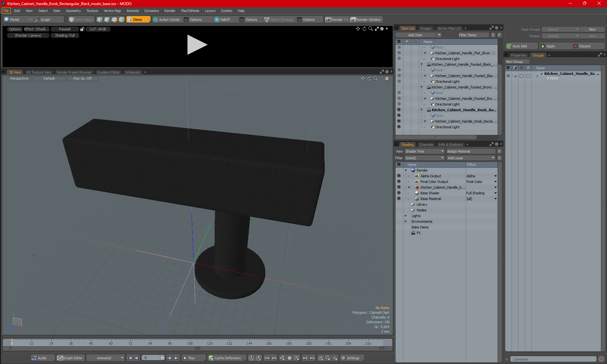The height and width of the screenshot is (364, 607).
Task: Click the Sculpt mode icon in toolbar
Action: pos(45,19)
